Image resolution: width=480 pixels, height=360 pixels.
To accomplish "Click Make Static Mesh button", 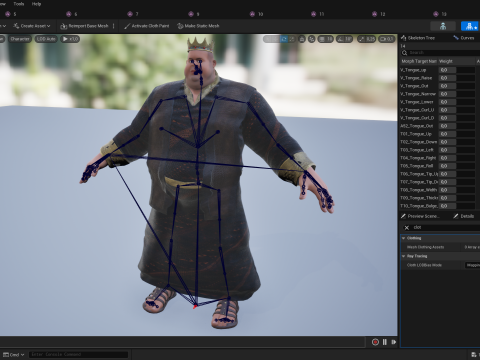I will click(x=198, y=26).
